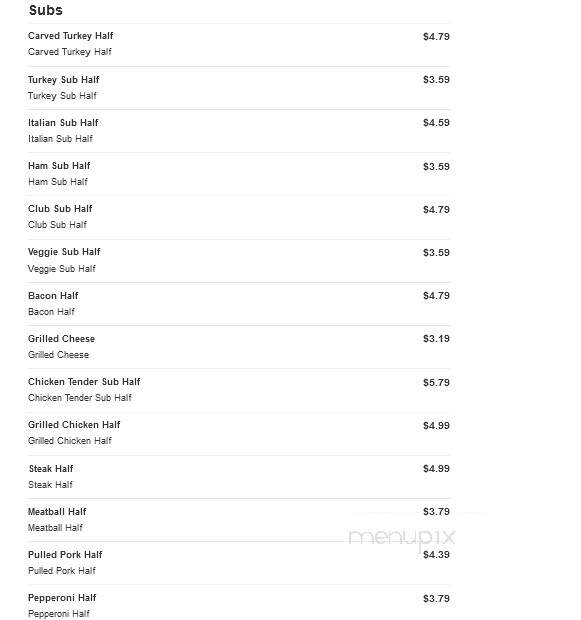Open the Bacon Half menu entry
Screen dimensions: 581x620
53,296
